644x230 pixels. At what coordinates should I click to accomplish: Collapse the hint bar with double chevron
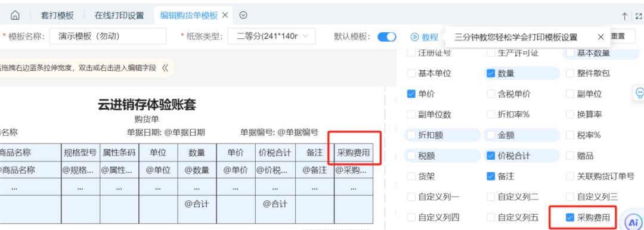165,68
